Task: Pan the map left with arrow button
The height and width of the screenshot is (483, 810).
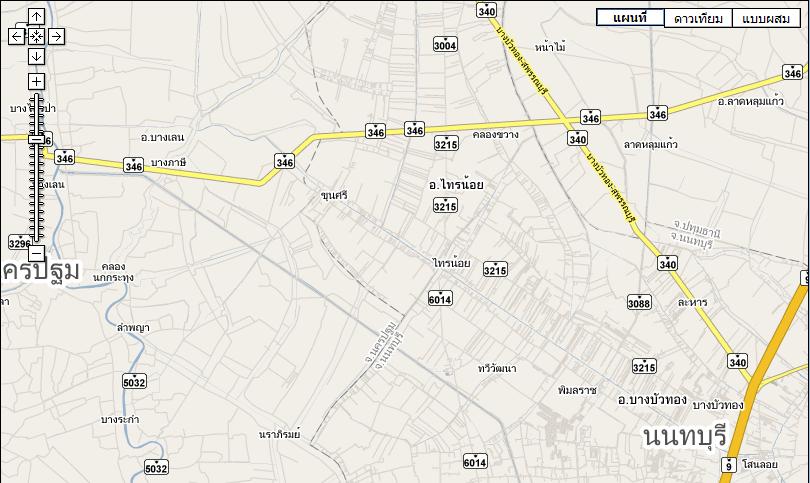Action: coord(17,36)
